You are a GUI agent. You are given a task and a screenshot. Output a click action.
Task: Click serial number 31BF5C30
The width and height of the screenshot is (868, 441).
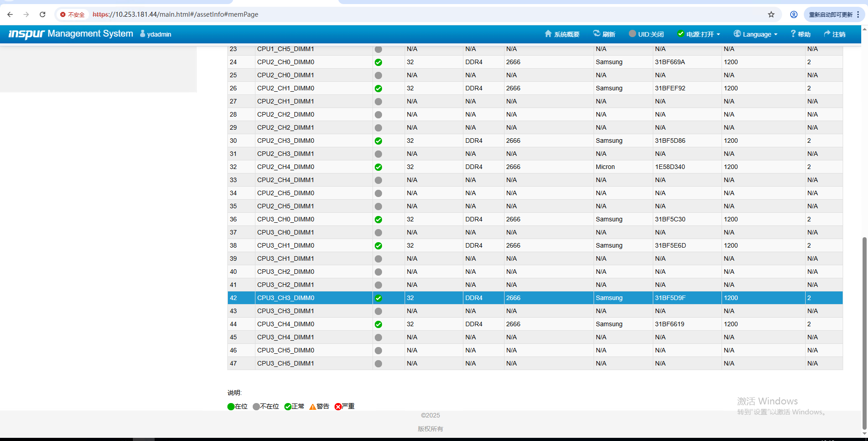pos(670,219)
